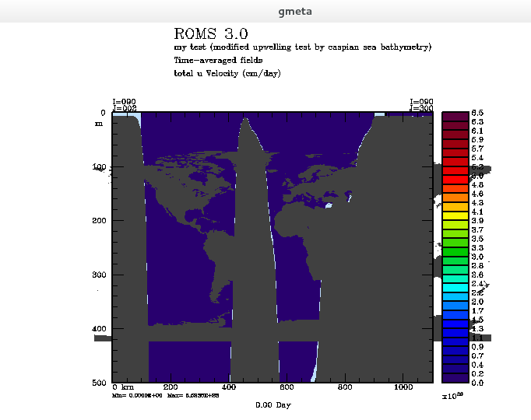Viewport: 531px width, 420px height.
Task: Click the yellow swatch in the colorbar
Action: click(x=455, y=215)
